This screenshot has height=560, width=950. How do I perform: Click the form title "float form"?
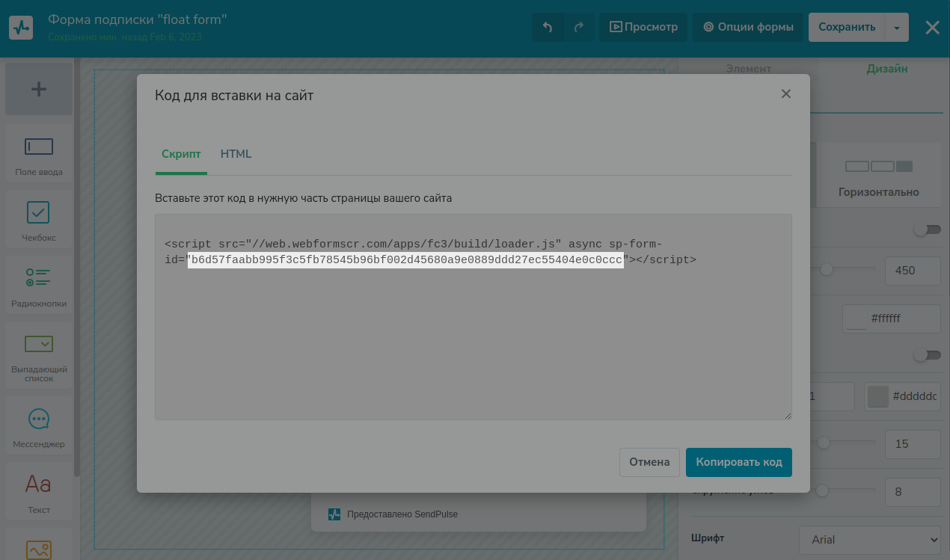click(x=137, y=19)
